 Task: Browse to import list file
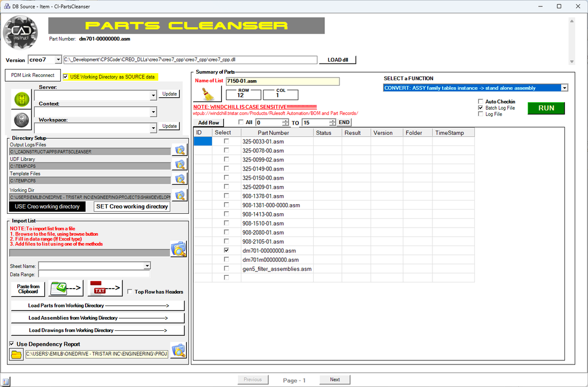coord(180,248)
